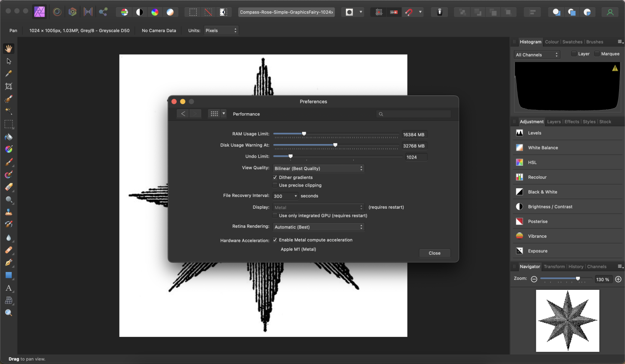Open the Layers tab in the Adjustment panel

[554, 122]
